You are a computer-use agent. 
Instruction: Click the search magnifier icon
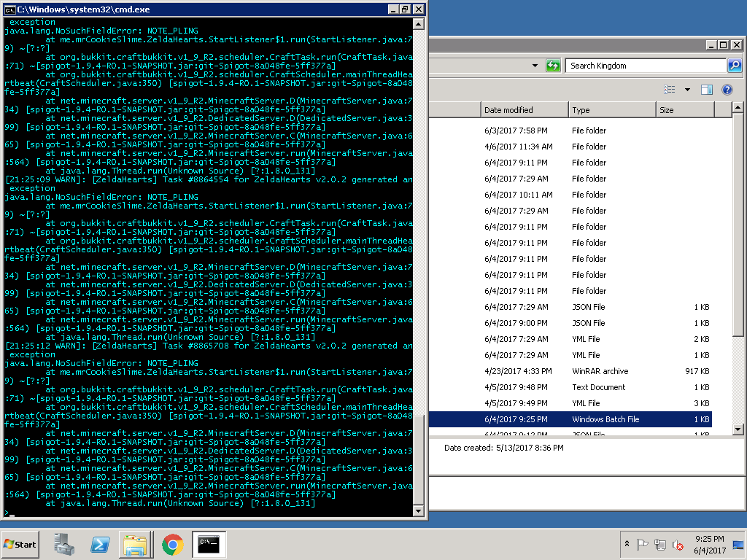[x=735, y=66]
